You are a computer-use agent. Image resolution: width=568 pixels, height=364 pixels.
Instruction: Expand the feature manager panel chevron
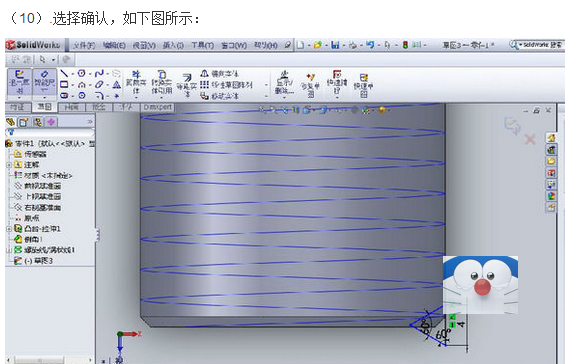click(x=90, y=122)
